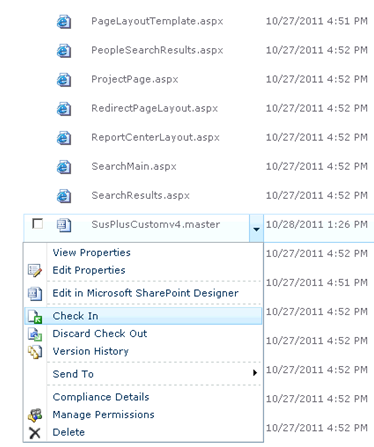Expand the Send To submenu arrow

[255, 373]
